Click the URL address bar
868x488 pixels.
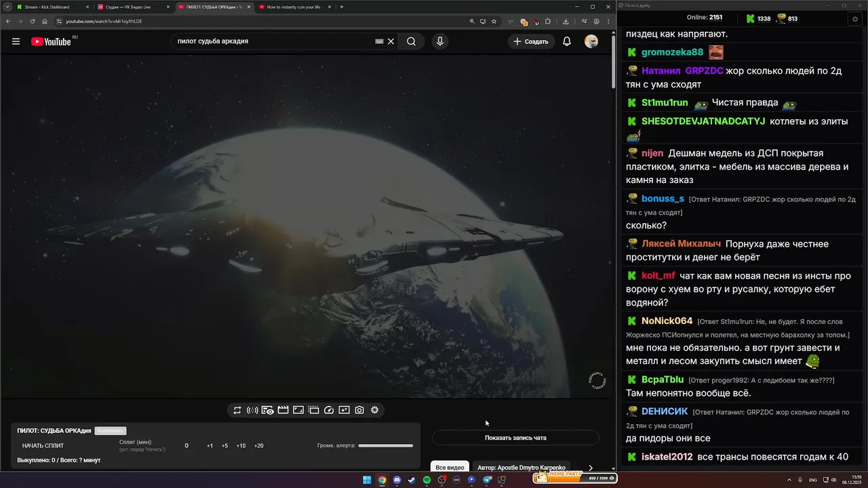tap(264, 21)
